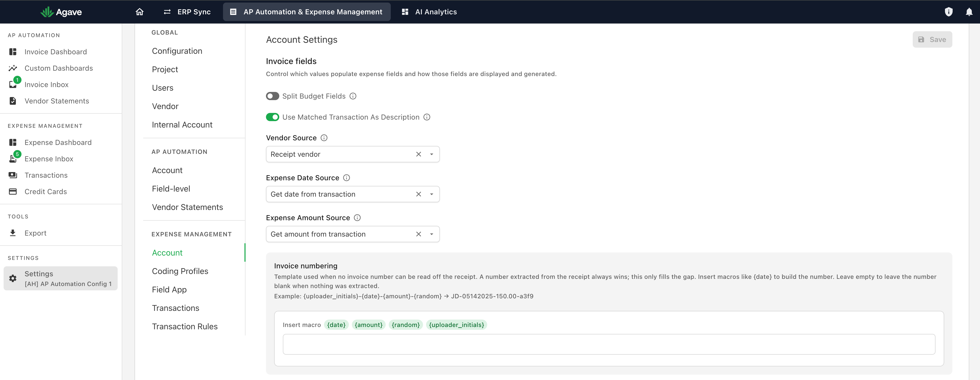
Task: Insert the {date} macro
Action: [336, 325]
